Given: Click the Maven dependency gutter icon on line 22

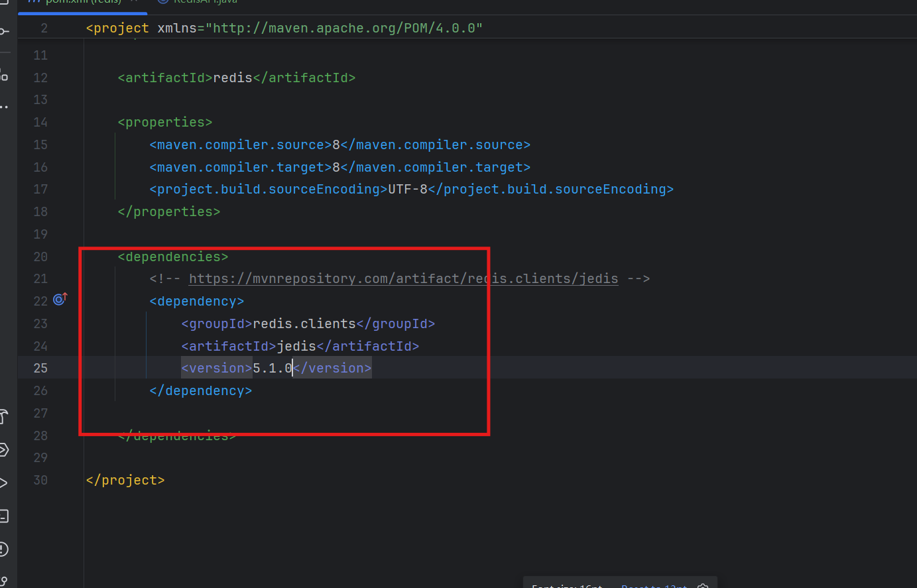Looking at the screenshot, I should click(60, 299).
